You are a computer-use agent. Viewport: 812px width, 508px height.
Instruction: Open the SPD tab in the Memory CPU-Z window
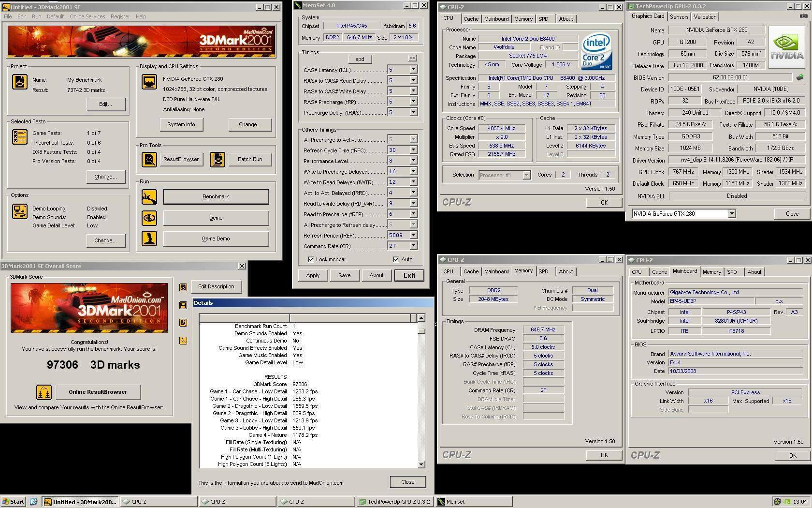(543, 271)
